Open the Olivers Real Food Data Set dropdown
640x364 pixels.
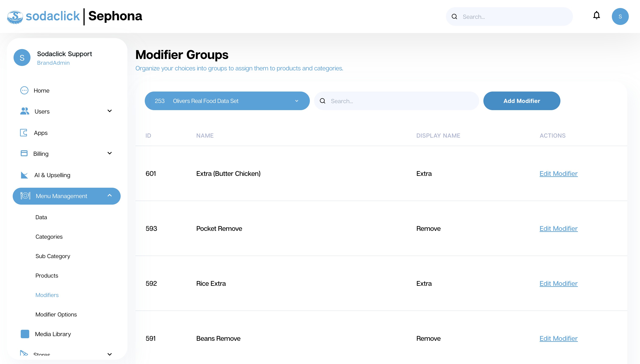(227, 101)
